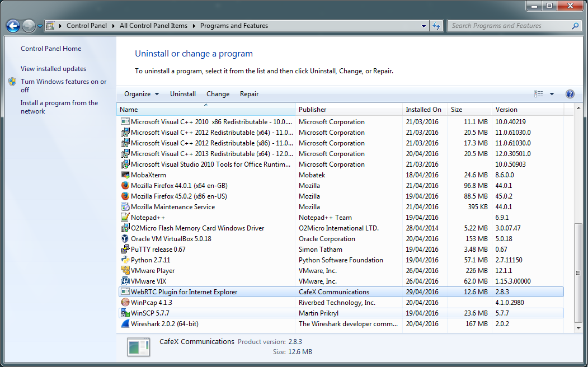
Task: Click the Forward navigation arrow
Action: pos(29,26)
